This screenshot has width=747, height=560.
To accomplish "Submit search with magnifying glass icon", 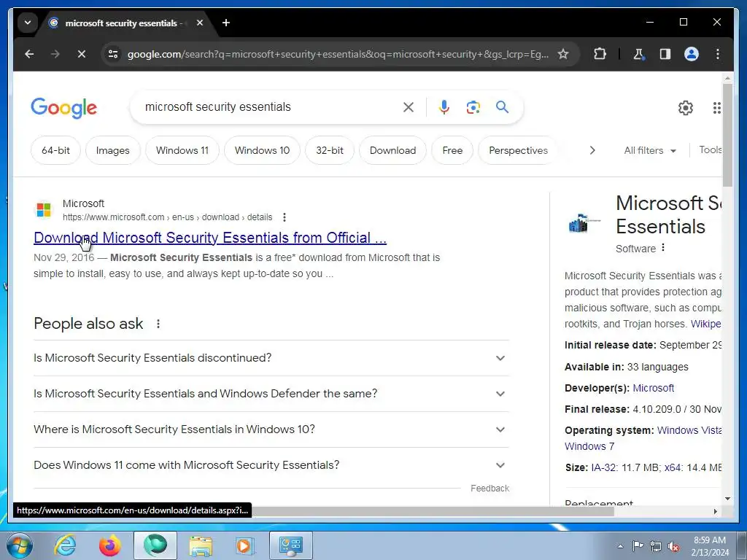I will pyautogui.click(x=502, y=106).
